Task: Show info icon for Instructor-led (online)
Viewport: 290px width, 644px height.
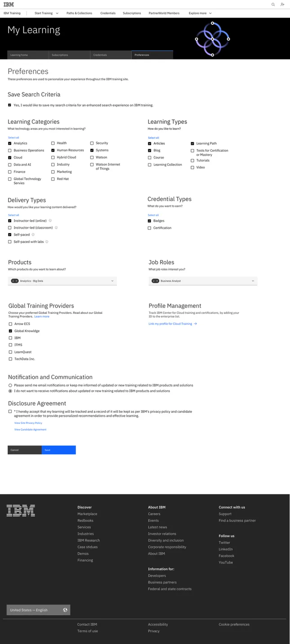Action: tap(50, 221)
